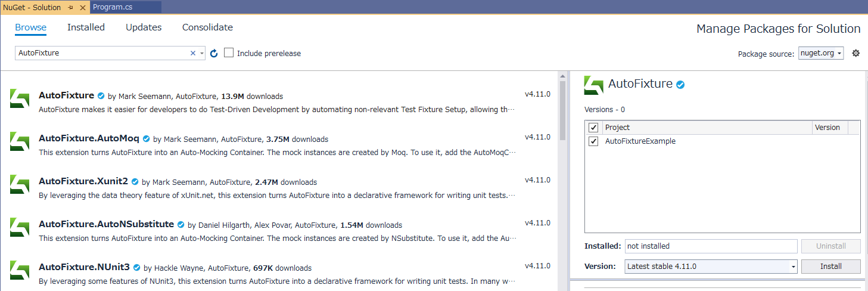Click the Version column header
The image size is (868, 291).
(830, 128)
